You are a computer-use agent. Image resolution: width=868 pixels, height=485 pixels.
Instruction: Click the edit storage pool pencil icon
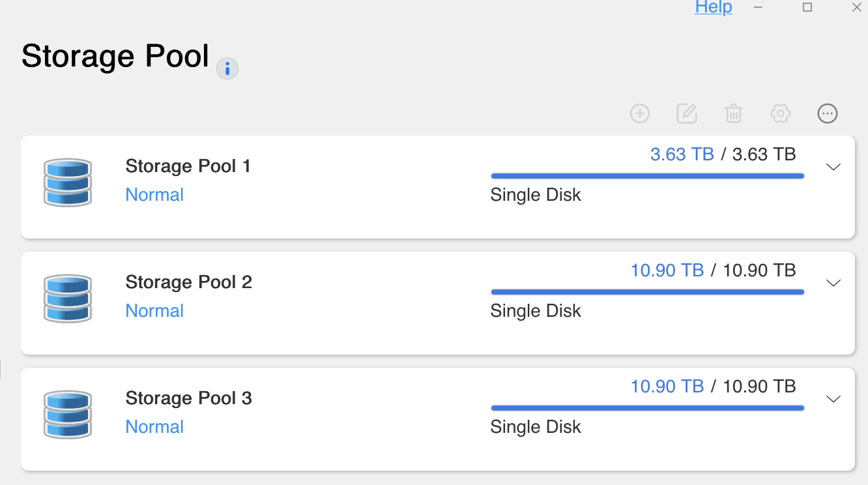coord(687,113)
